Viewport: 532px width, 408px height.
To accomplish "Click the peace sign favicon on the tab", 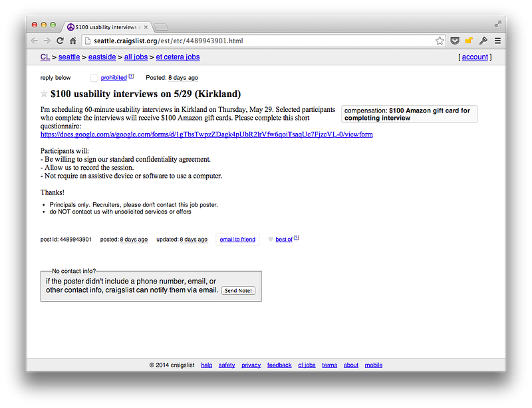I will [x=70, y=27].
